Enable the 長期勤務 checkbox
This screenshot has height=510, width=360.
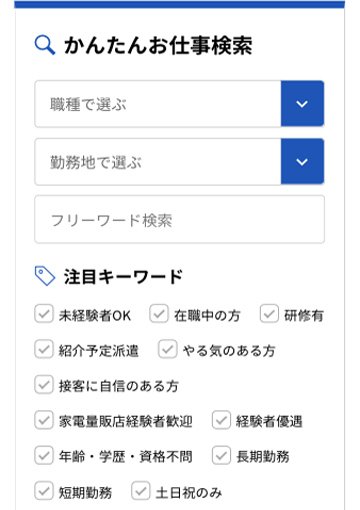coord(221,455)
